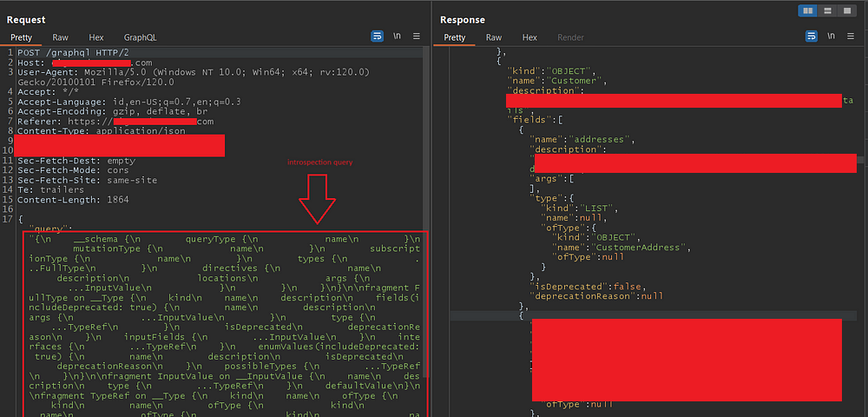This screenshot has height=417, width=868.
Task: Click the Response panel title
Action: point(463,20)
